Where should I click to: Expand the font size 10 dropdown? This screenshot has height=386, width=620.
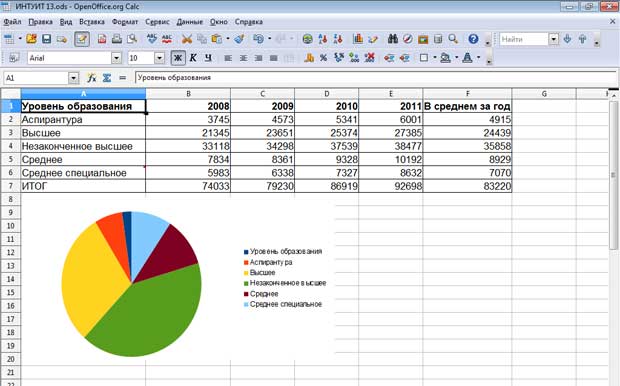[159, 58]
